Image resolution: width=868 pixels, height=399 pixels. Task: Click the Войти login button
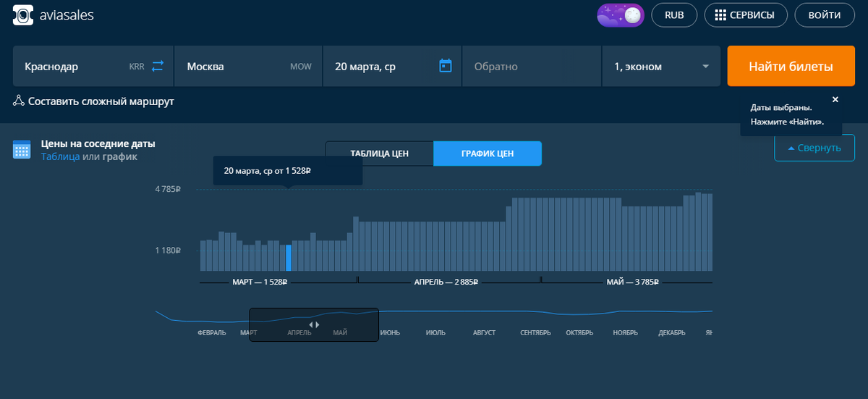pyautogui.click(x=824, y=15)
